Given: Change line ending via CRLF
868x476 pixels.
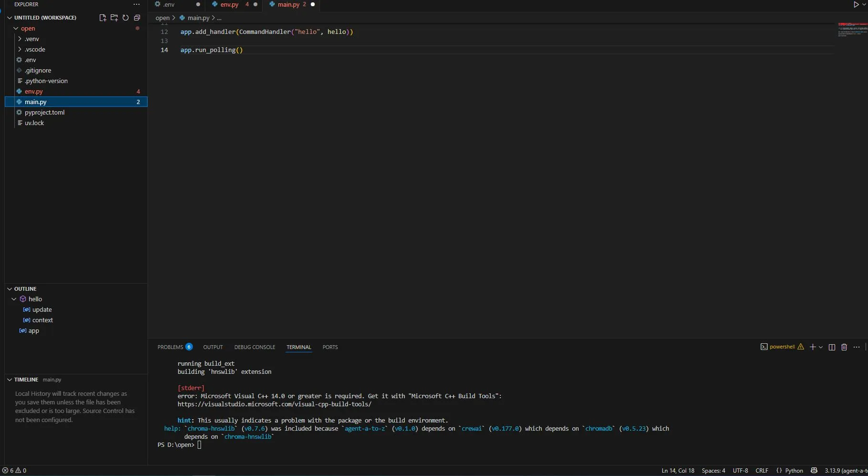Looking at the screenshot, I should pyautogui.click(x=762, y=471).
